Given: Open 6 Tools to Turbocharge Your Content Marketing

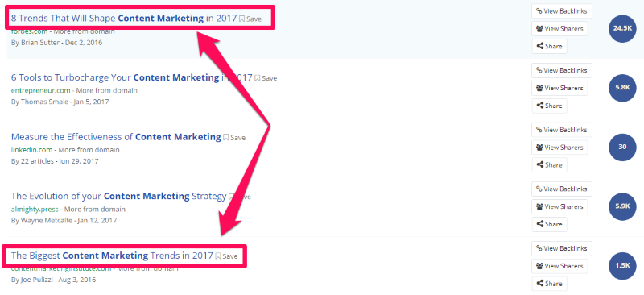Looking at the screenshot, I should 131,77.
